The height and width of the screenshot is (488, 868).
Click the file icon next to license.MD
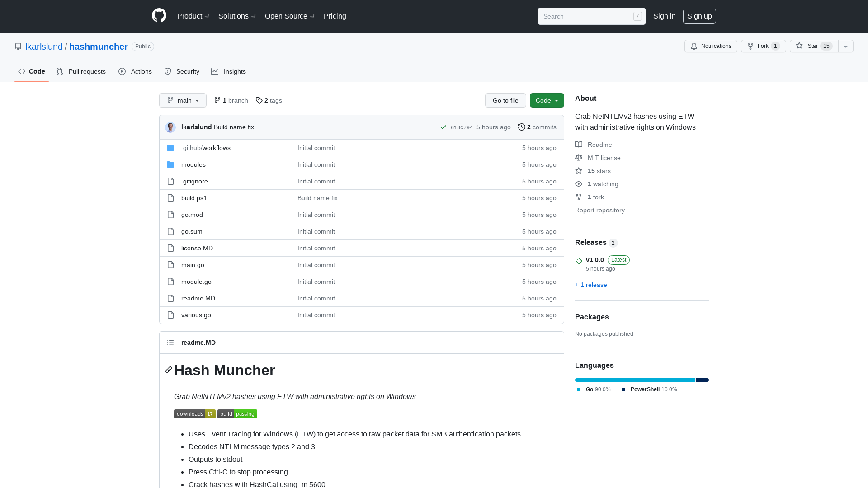170,249
